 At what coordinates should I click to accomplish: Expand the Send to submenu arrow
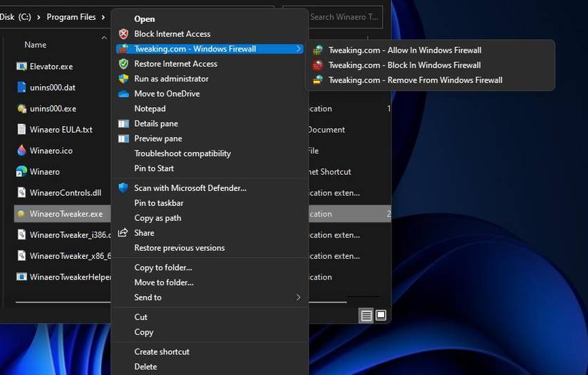(299, 297)
